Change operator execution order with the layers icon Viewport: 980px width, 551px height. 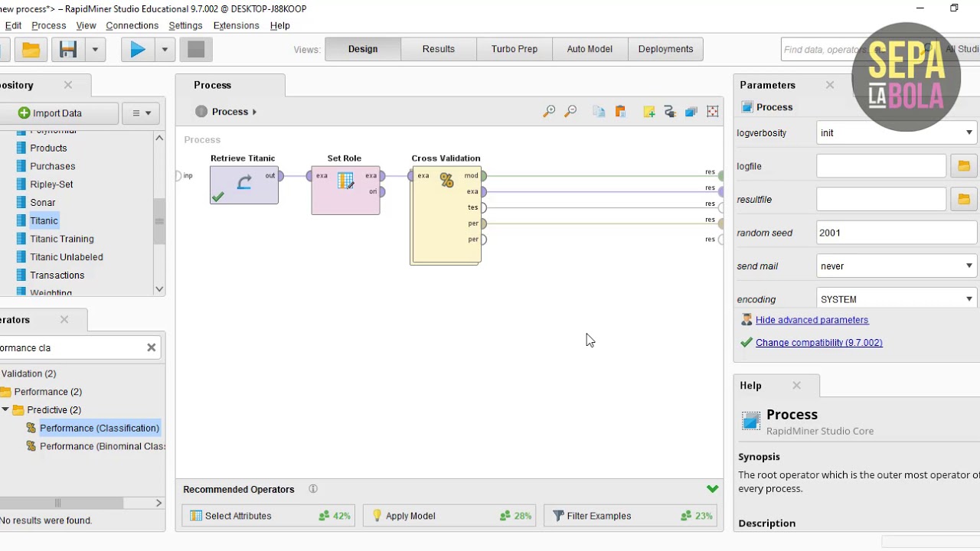691,112
